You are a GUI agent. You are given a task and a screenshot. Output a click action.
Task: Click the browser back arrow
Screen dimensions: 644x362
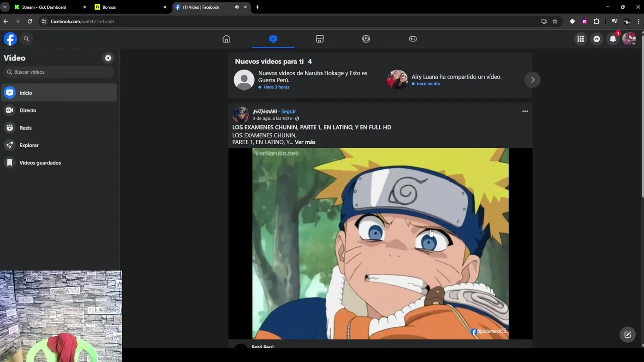pyautogui.click(x=6, y=21)
